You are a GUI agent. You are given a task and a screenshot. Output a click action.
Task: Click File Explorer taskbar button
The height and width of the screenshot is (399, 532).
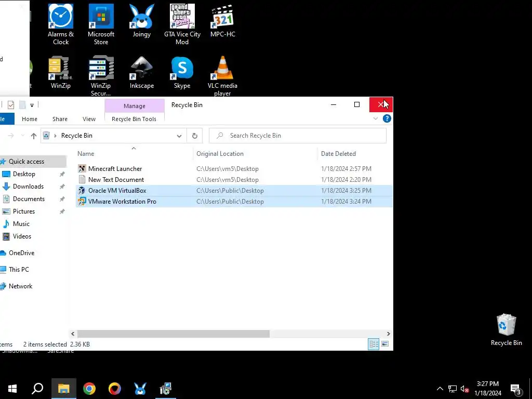64,389
